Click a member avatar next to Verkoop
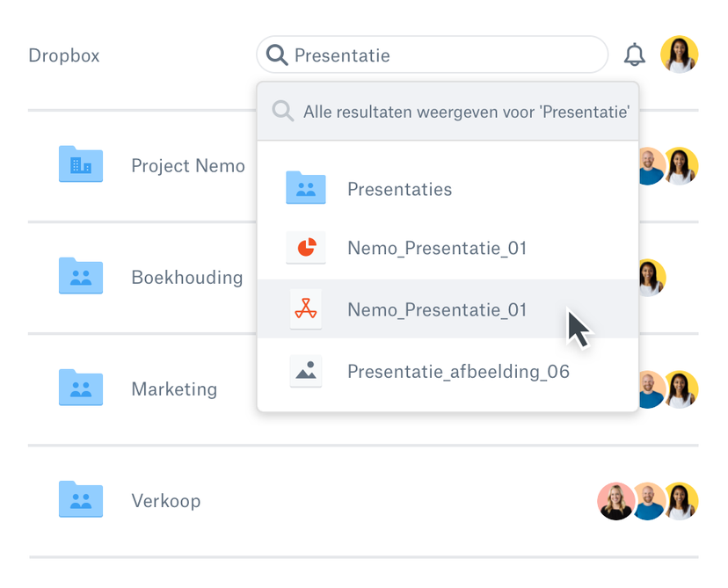This screenshot has height=588, width=728. (x=615, y=500)
